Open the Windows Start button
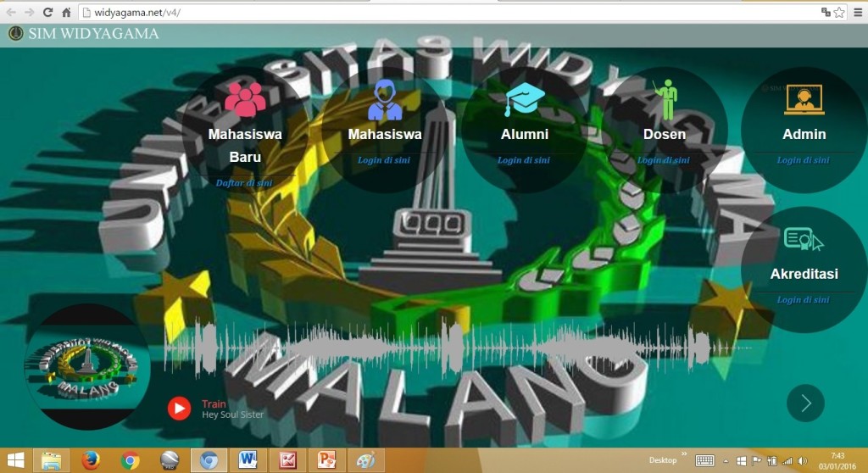 [x=15, y=460]
